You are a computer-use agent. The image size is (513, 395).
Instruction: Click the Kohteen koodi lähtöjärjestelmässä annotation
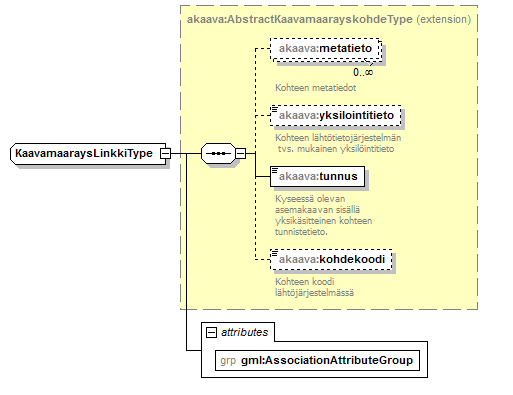[x=314, y=287]
